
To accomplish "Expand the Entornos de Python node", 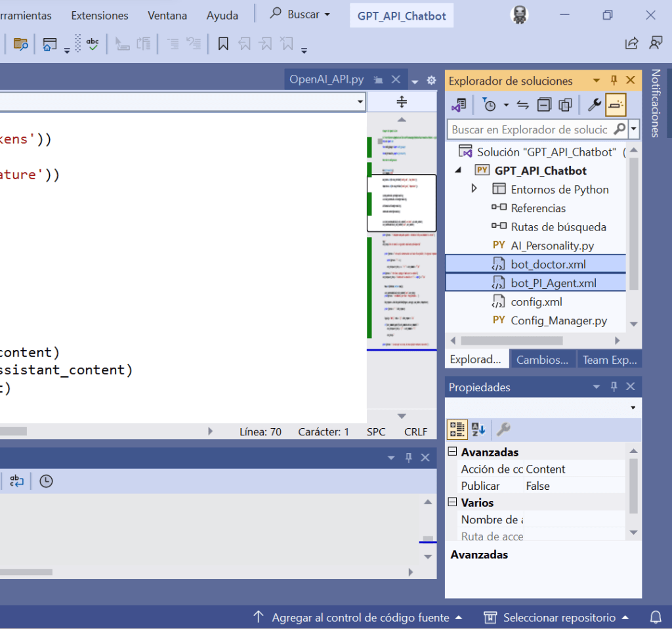I will (474, 189).
